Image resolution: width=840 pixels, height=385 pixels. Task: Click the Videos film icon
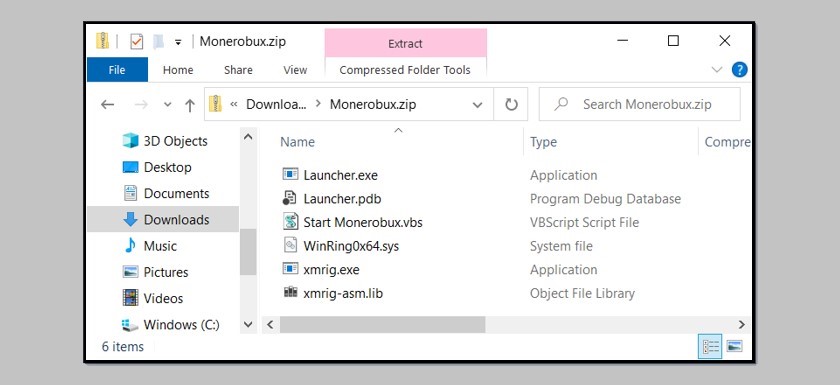130,298
